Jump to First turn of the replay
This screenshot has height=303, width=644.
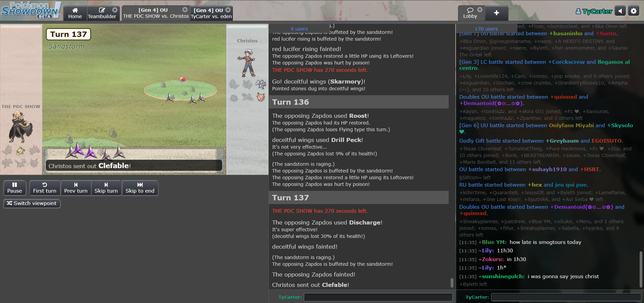tap(45, 188)
